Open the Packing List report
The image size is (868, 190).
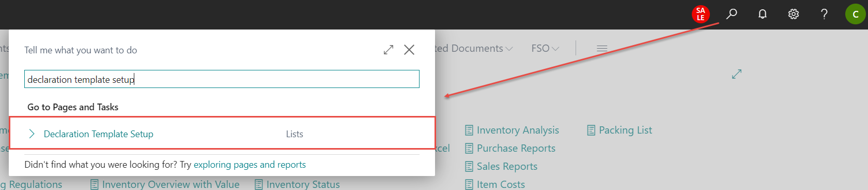[x=619, y=130]
